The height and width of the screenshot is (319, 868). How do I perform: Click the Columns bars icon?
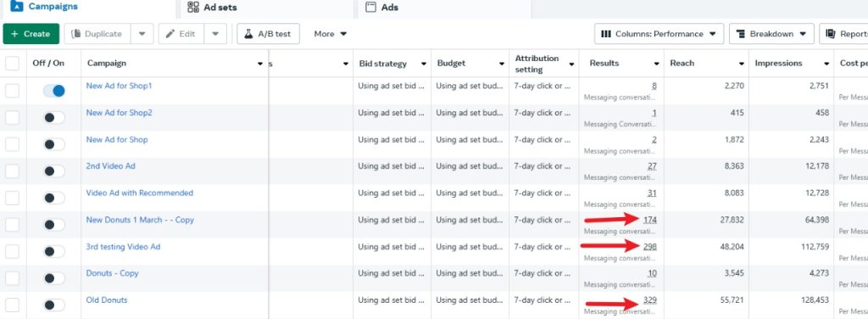(606, 34)
